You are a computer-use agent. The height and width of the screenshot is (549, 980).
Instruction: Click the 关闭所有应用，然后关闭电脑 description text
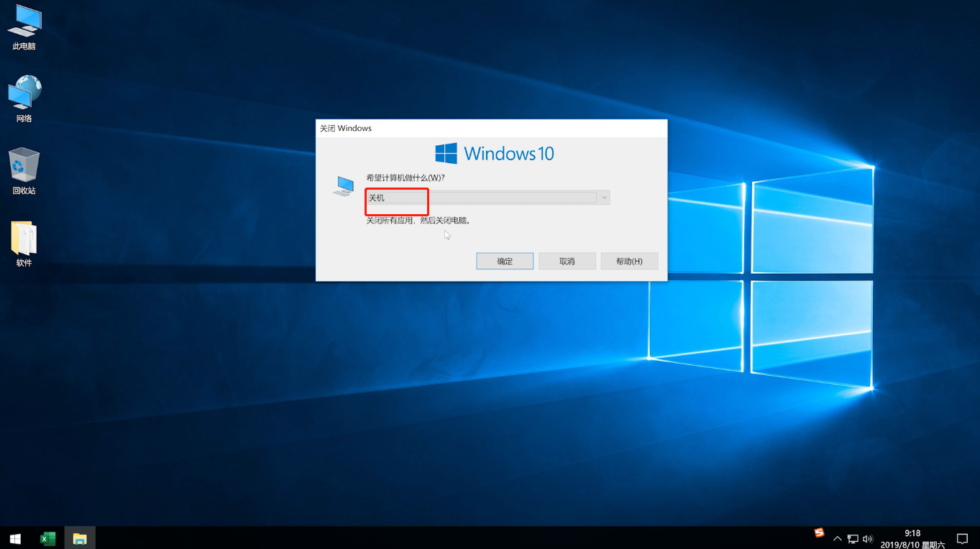(x=418, y=221)
